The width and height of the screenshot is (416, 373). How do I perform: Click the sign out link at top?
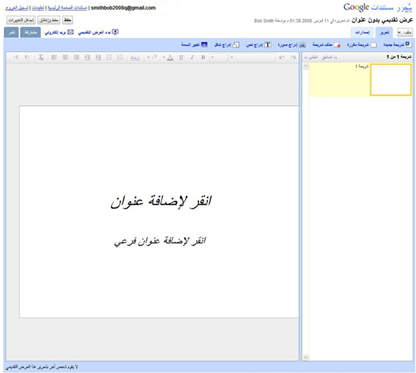17,8
